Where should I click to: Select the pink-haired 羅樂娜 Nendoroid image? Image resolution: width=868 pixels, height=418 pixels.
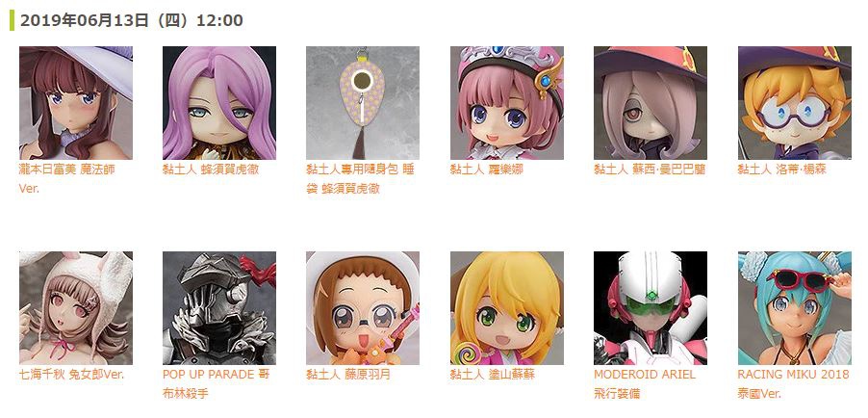pyautogui.click(x=507, y=103)
